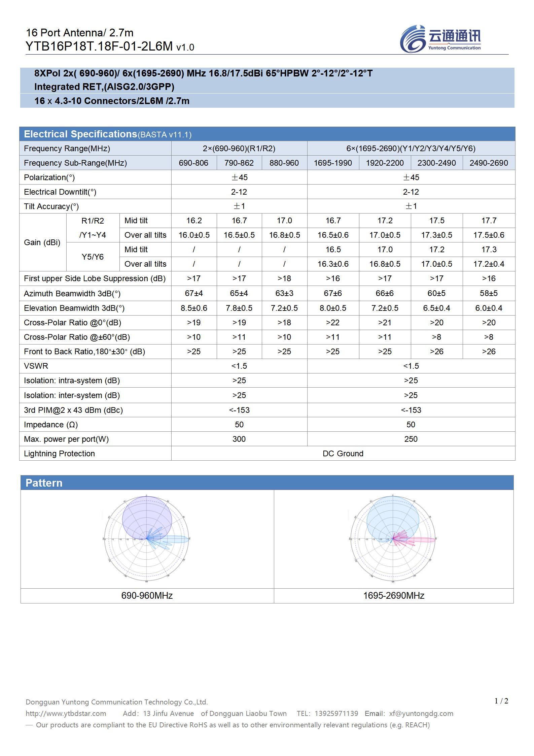Click the page number 1 / 2

tap(501, 701)
